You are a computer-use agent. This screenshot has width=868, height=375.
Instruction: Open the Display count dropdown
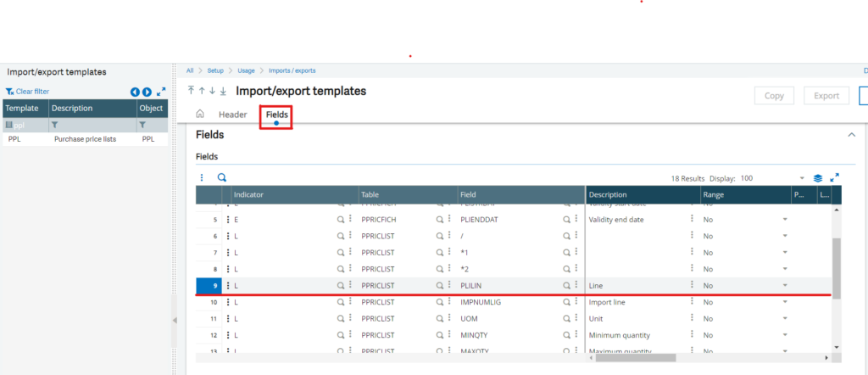click(802, 178)
